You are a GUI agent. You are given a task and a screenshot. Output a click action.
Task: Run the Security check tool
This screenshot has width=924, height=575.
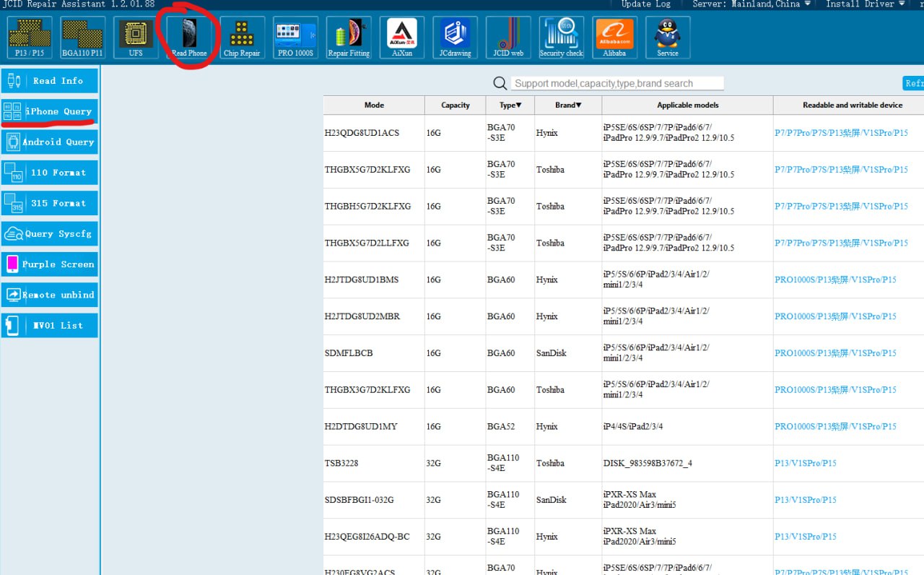click(x=561, y=38)
